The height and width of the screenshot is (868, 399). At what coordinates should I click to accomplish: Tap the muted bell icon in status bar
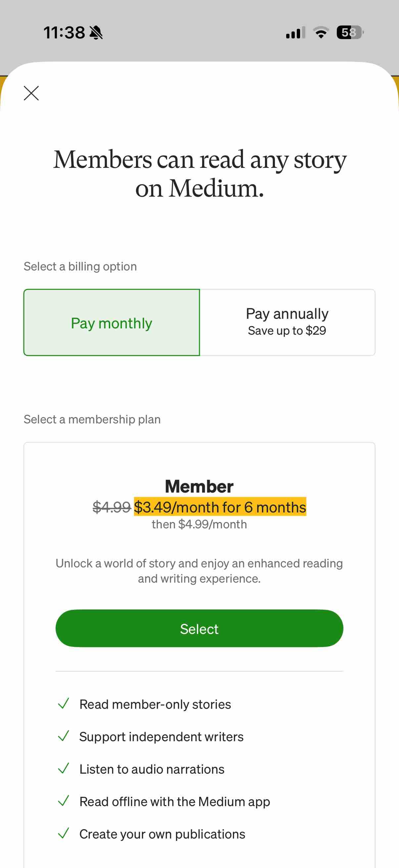96,33
